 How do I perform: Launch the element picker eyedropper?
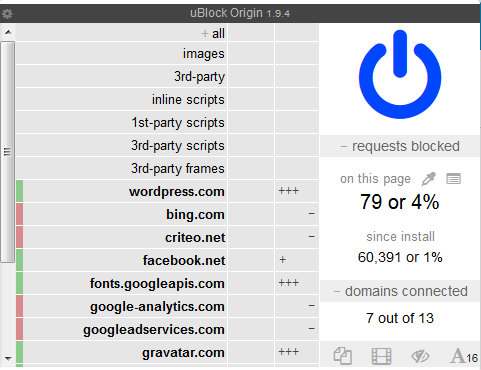click(x=429, y=179)
